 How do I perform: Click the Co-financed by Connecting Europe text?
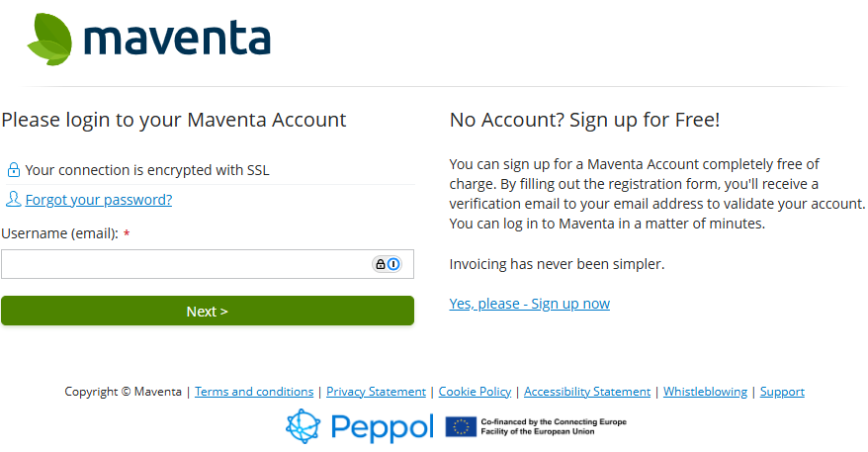tap(554, 426)
